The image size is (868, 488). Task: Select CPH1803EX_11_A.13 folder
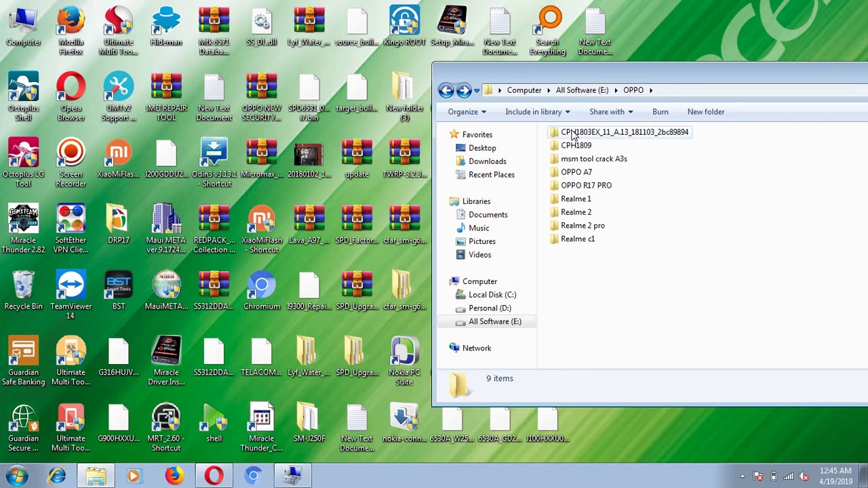point(618,132)
